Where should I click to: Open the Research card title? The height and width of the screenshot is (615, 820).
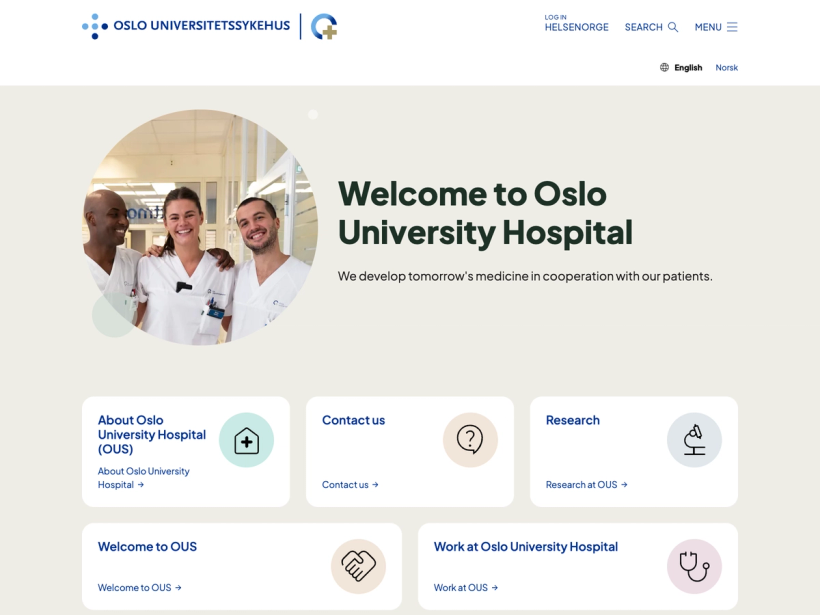573,420
